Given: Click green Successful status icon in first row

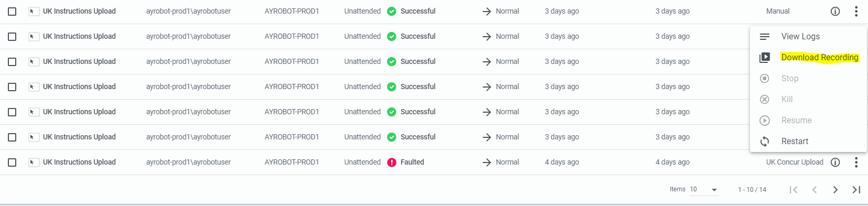Looking at the screenshot, I should point(392,12).
